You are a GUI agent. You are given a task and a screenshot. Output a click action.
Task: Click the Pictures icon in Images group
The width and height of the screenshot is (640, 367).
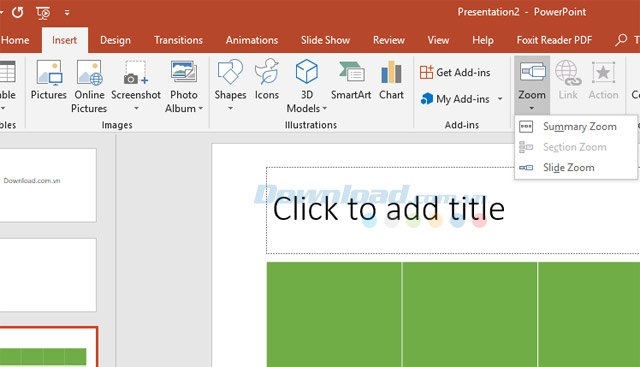pyautogui.click(x=49, y=73)
